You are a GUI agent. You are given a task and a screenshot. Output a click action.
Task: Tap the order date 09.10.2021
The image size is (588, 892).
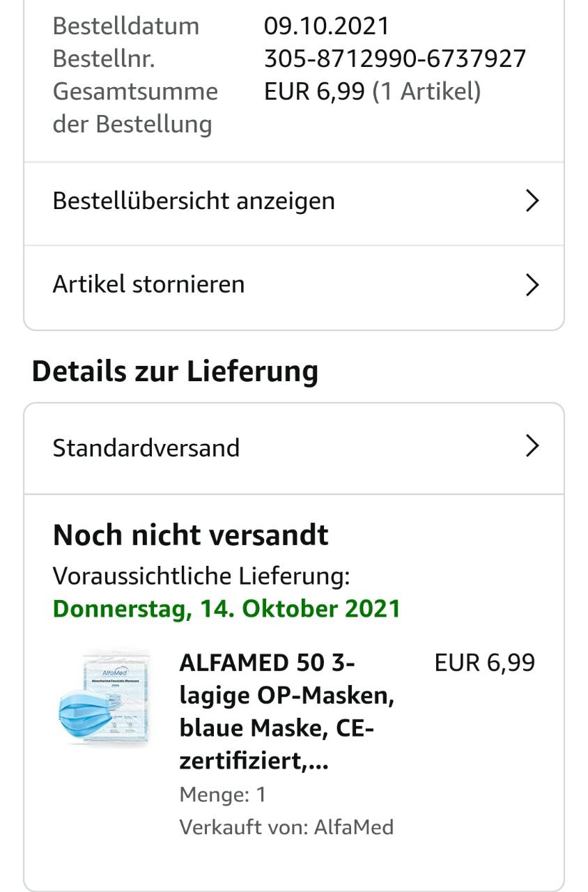(x=326, y=26)
